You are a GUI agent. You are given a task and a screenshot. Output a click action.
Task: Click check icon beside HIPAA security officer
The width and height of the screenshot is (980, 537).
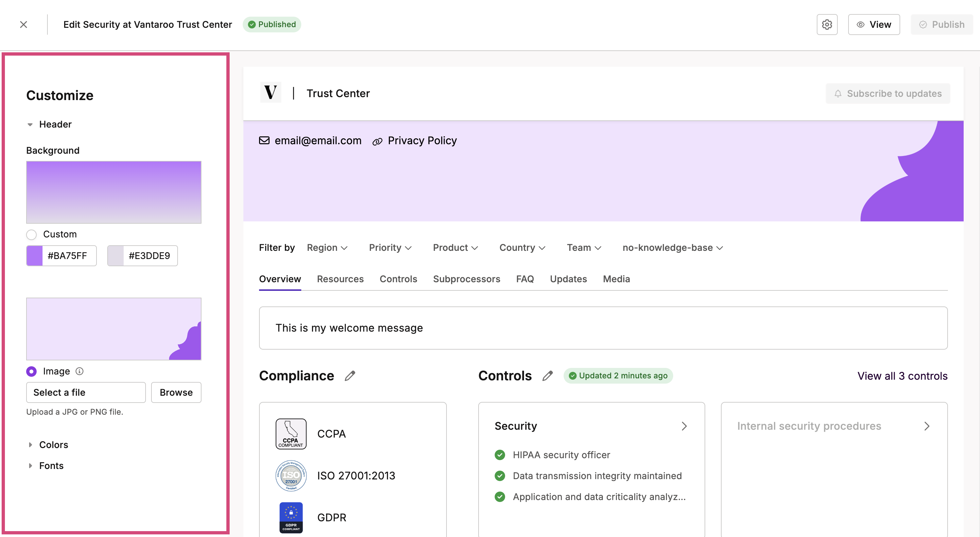point(500,455)
